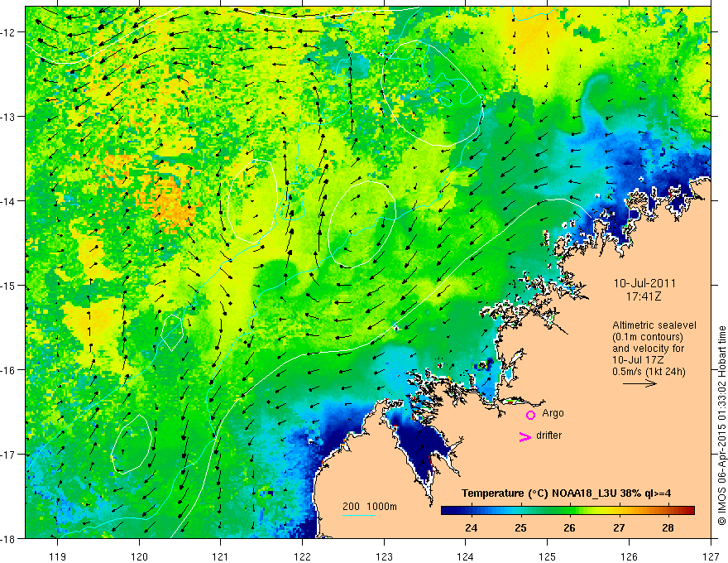This screenshot has width=728, height=563.
Task: Click the colorbar tick label 28
Action: pyautogui.click(x=668, y=527)
